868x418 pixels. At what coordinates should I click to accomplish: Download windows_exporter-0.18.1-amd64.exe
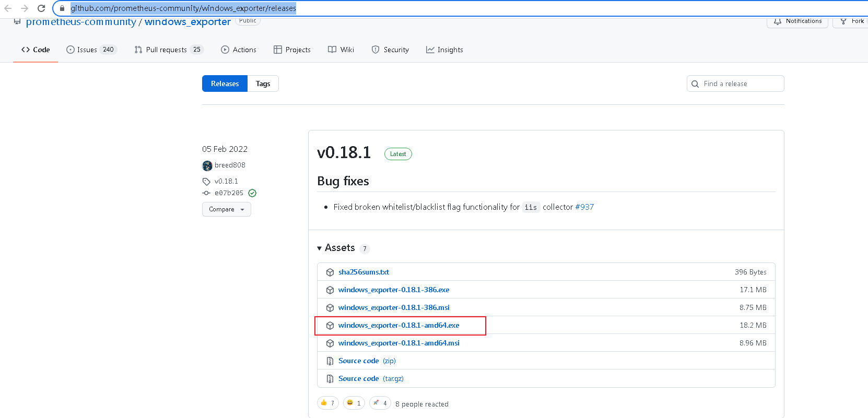tap(399, 325)
